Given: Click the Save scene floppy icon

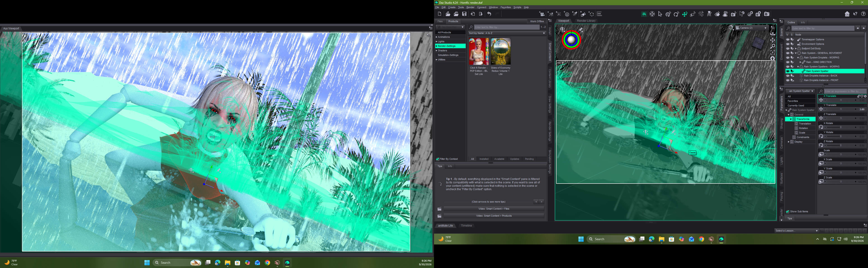Looking at the screenshot, I should 464,14.
